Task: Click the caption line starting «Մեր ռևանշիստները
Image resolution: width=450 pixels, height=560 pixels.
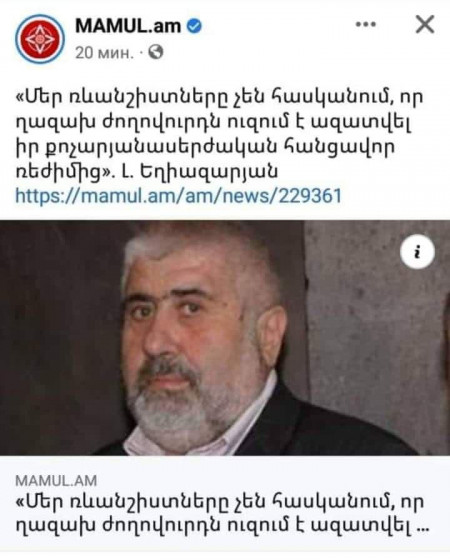Action: click(x=219, y=97)
